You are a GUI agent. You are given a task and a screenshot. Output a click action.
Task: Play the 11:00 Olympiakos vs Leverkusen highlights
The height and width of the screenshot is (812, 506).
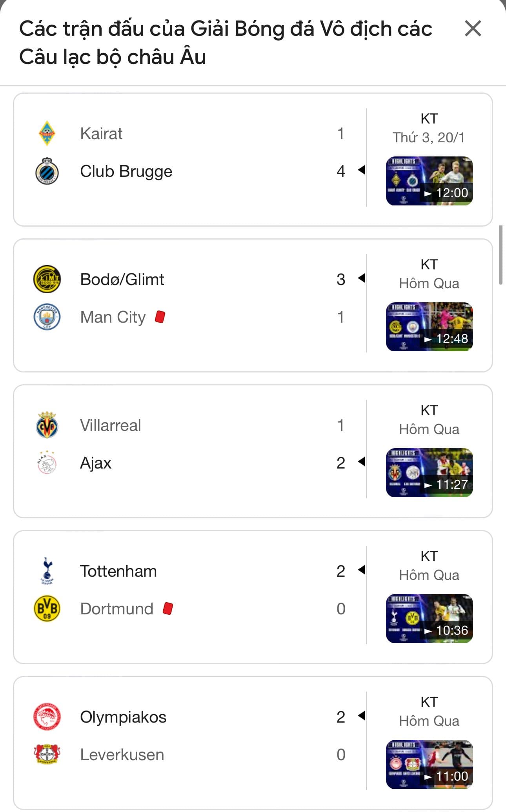coord(429,764)
